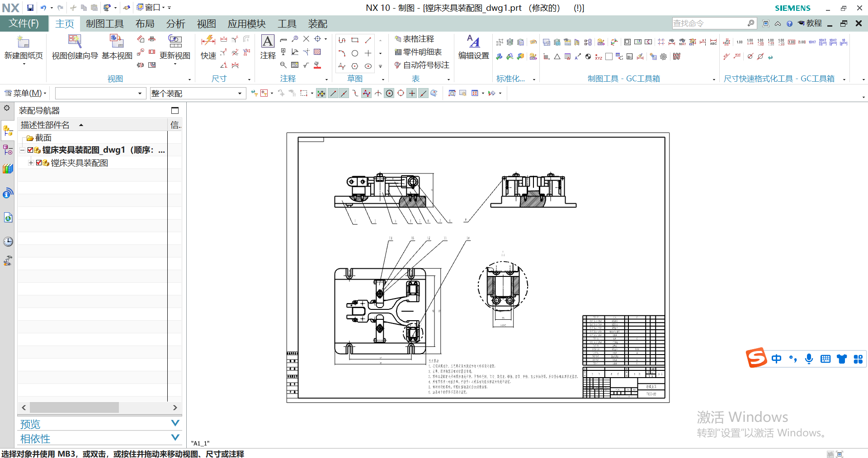Click the Edit Settings (编辑设置) icon
868x458 pixels.
(x=473, y=42)
